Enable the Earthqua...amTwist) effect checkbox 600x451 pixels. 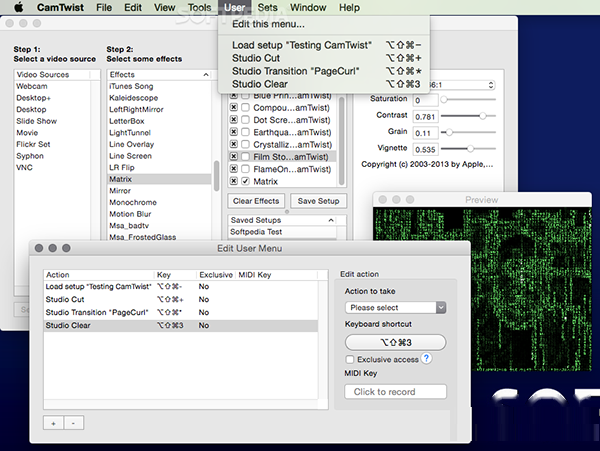(x=246, y=132)
